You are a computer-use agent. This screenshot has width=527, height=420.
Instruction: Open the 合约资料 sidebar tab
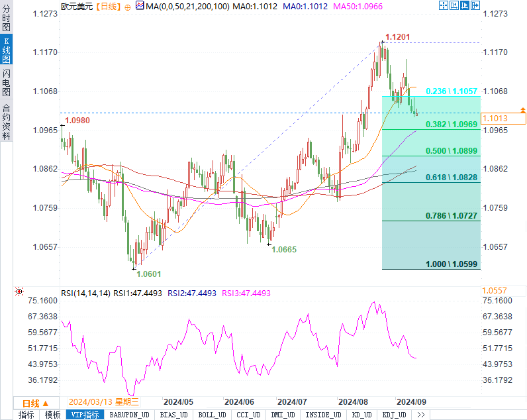(x=7, y=121)
